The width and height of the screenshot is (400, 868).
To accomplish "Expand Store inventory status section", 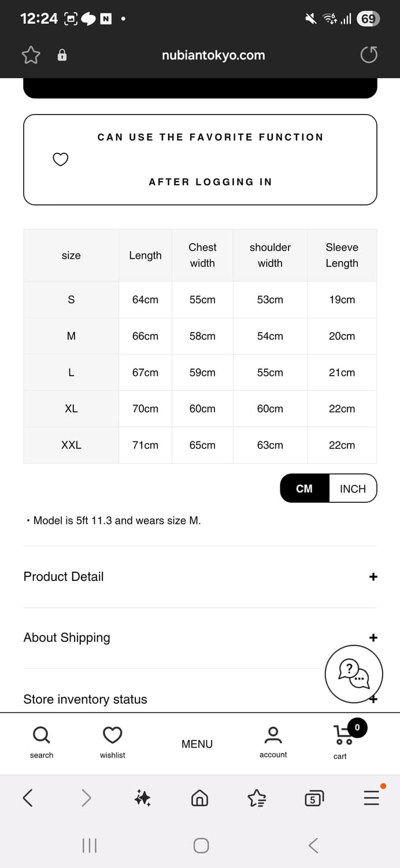I will tap(200, 699).
